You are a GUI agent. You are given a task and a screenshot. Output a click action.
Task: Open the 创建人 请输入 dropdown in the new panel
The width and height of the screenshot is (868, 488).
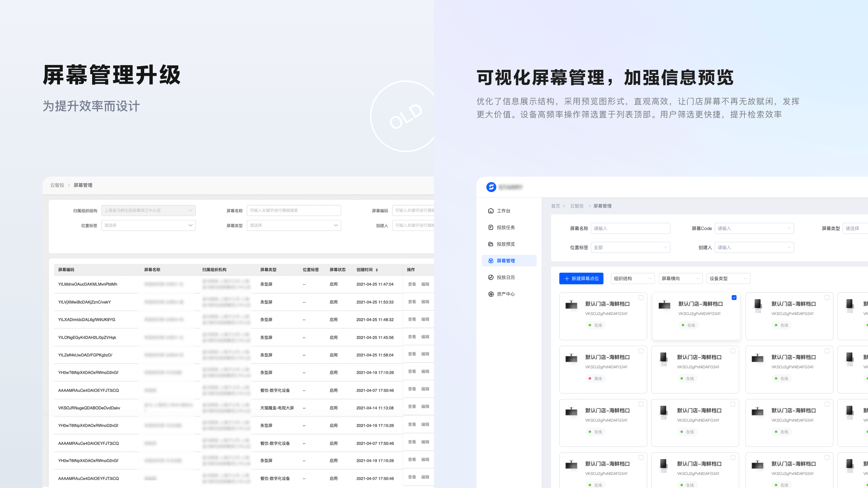coord(754,248)
